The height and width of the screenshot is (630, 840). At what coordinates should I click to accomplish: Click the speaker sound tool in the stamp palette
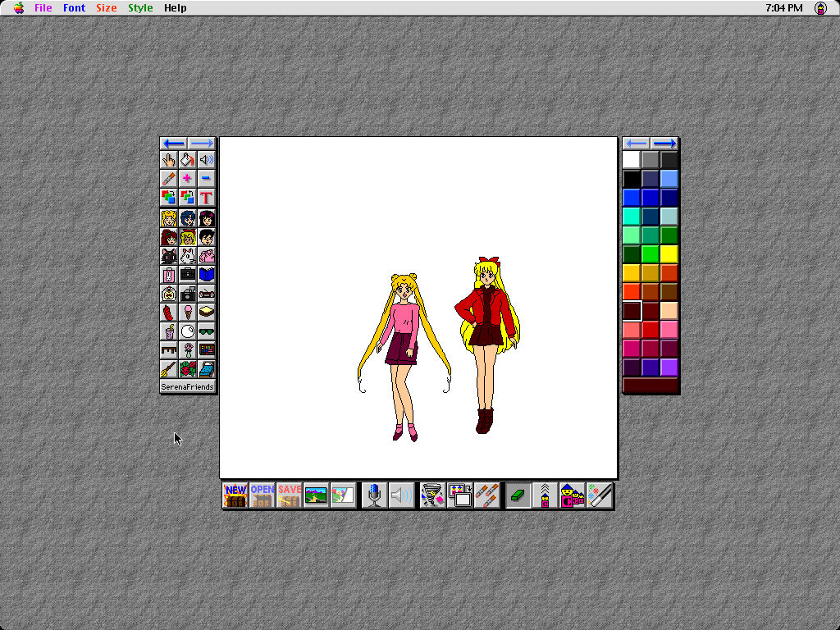[206, 160]
